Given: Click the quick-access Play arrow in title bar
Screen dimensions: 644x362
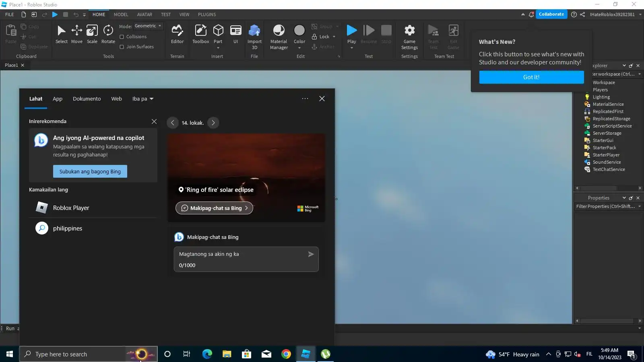Looking at the screenshot, I should 55,14.
